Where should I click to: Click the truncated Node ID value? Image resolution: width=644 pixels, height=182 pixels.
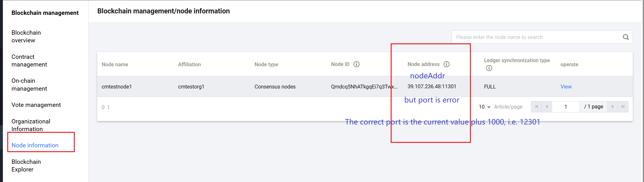(x=364, y=87)
